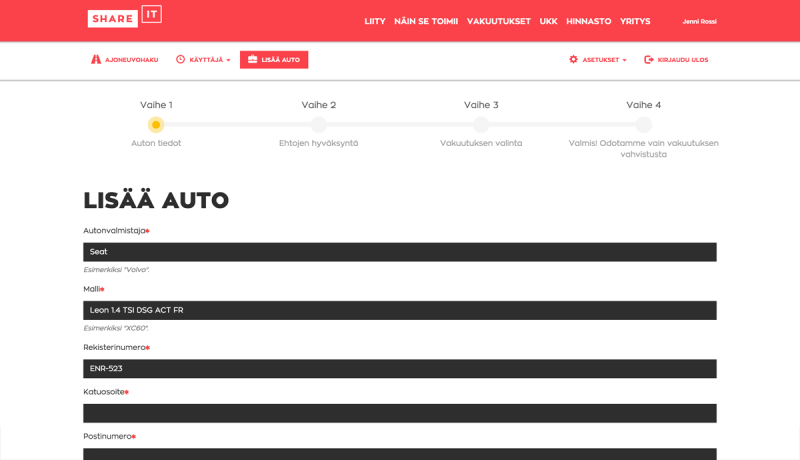Screen dimensions: 800x460
Task: Select the Vaihe 3 step circle
Action: (481, 124)
